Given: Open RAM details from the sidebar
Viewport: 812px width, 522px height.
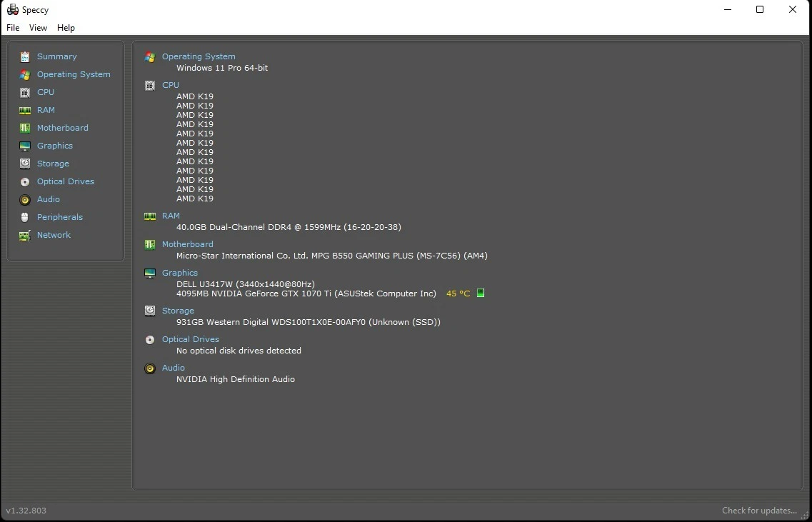Looking at the screenshot, I should [x=46, y=110].
